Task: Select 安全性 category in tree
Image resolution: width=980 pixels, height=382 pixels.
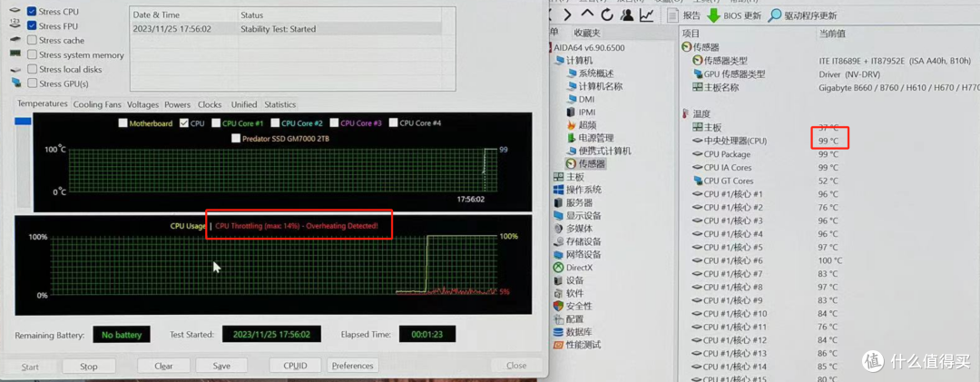Action: [x=573, y=307]
